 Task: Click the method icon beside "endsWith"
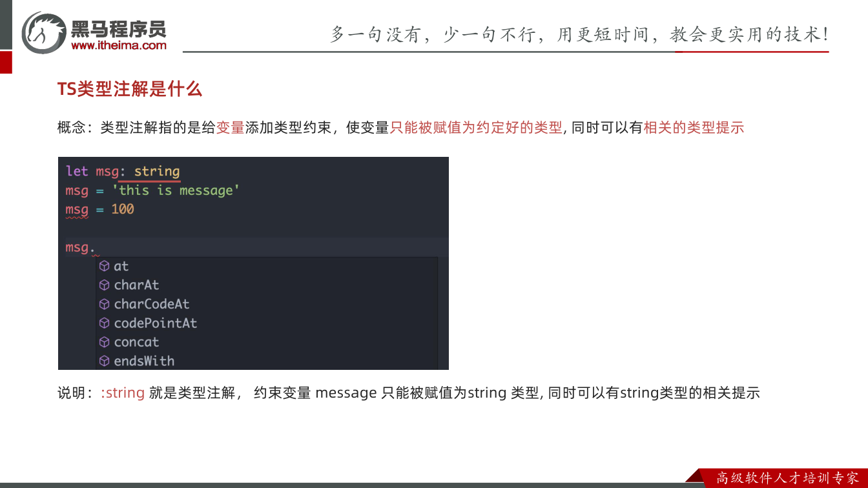[104, 361]
